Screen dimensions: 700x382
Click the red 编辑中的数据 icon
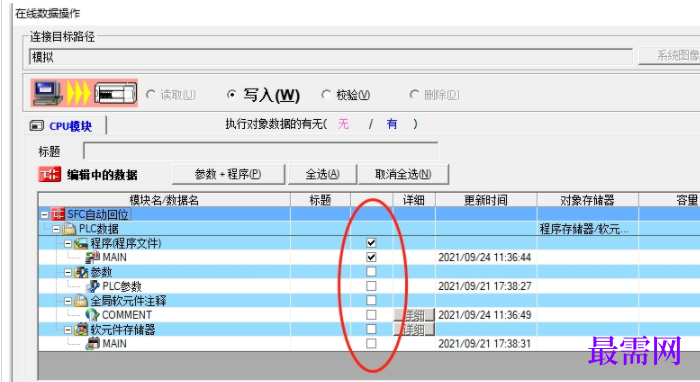tap(49, 174)
